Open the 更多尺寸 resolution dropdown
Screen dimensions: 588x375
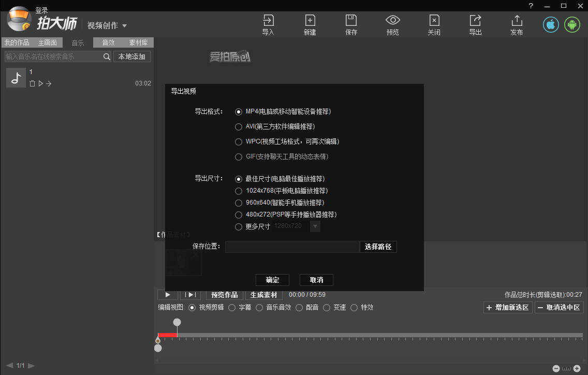[315, 226]
